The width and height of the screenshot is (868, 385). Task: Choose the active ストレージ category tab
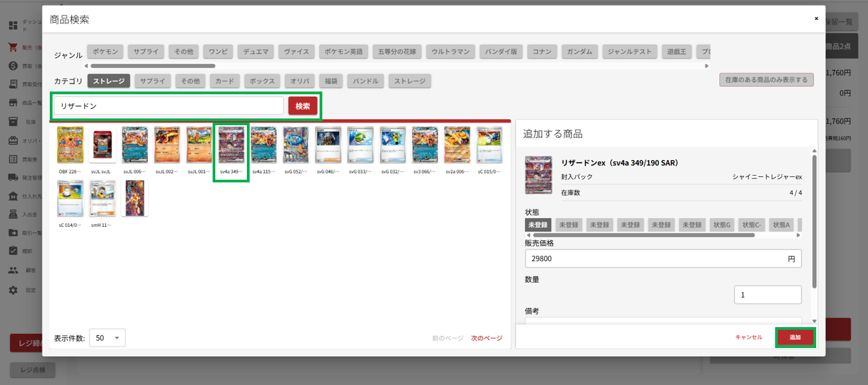click(x=108, y=81)
